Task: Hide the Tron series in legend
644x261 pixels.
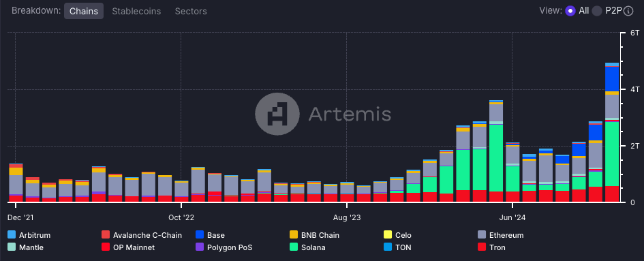Action: (x=492, y=247)
